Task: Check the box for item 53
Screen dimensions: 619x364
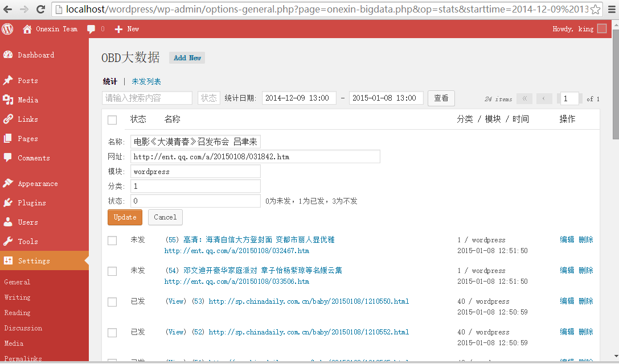Action: click(x=112, y=302)
